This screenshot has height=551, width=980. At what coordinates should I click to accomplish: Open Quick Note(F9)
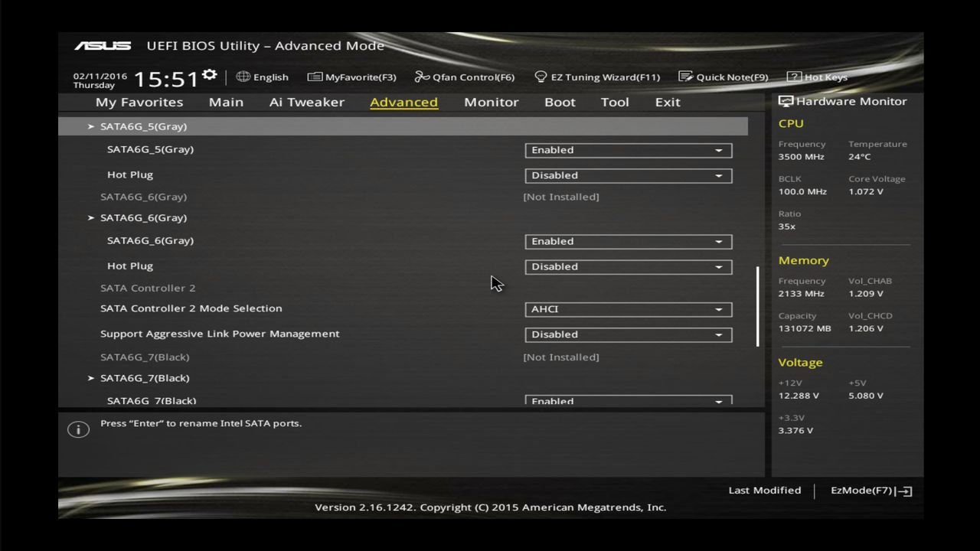click(x=724, y=77)
